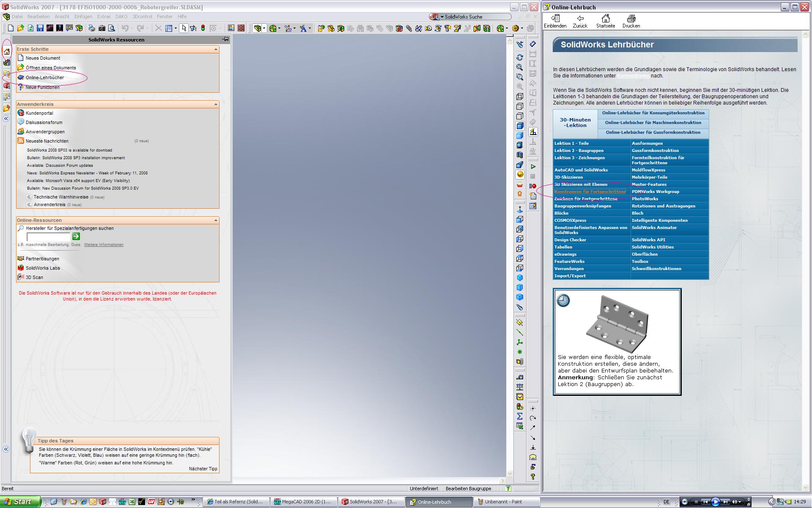Collapse the Anwenderkreis section
The image size is (812, 508).
tap(216, 104)
